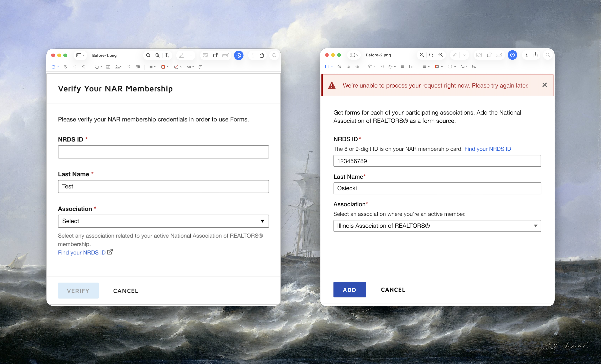Add a speech note in Before-2.png
601x364 pixels.
pos(474,67)
